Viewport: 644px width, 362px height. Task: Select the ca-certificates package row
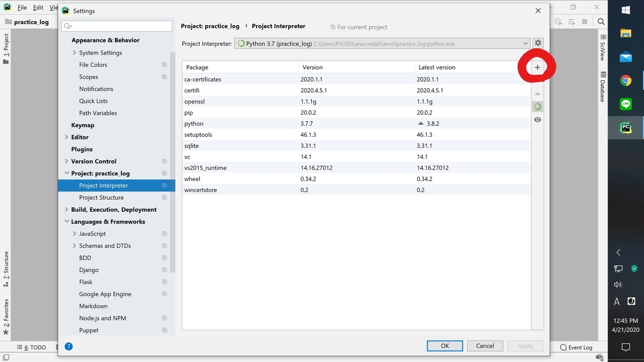pyautogui.click(x=356, y=79)
